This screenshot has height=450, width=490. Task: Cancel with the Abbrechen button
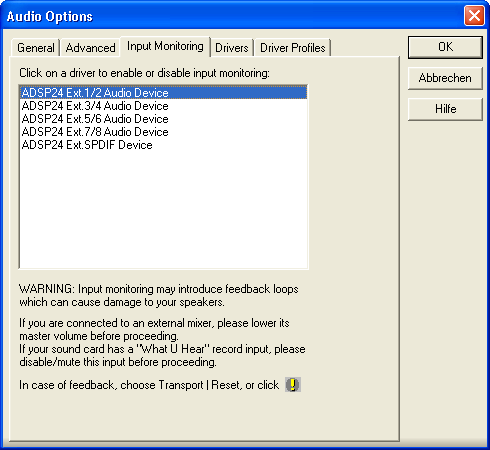(x=445, y=78)
